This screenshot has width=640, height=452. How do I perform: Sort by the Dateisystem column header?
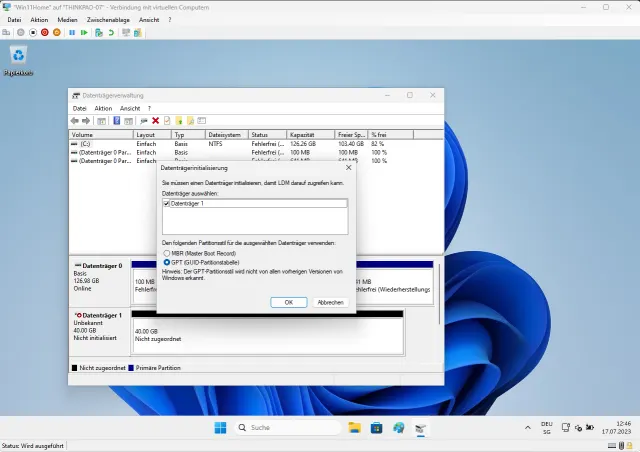226,134
